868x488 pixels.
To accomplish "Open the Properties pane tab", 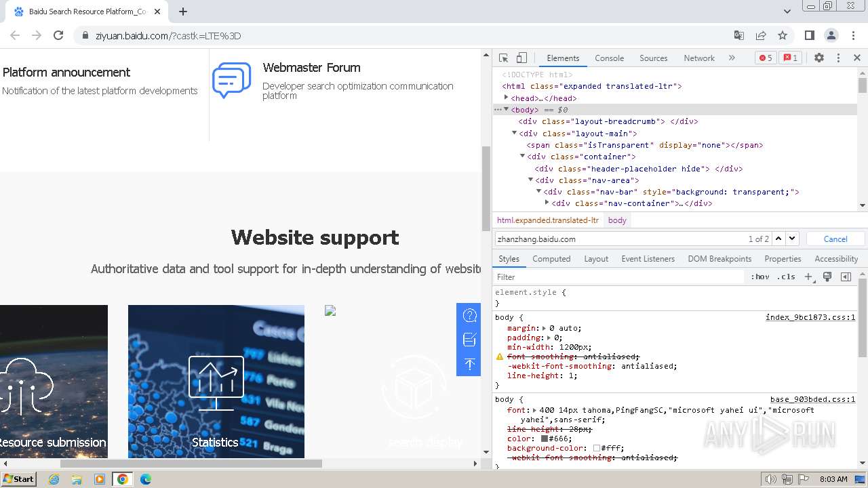I will [x=783, y=259].
